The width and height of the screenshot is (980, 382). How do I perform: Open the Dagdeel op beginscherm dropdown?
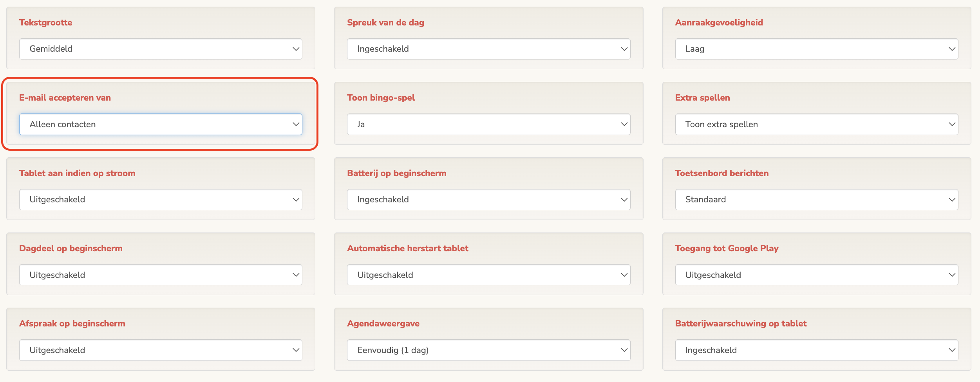[161, 274]
